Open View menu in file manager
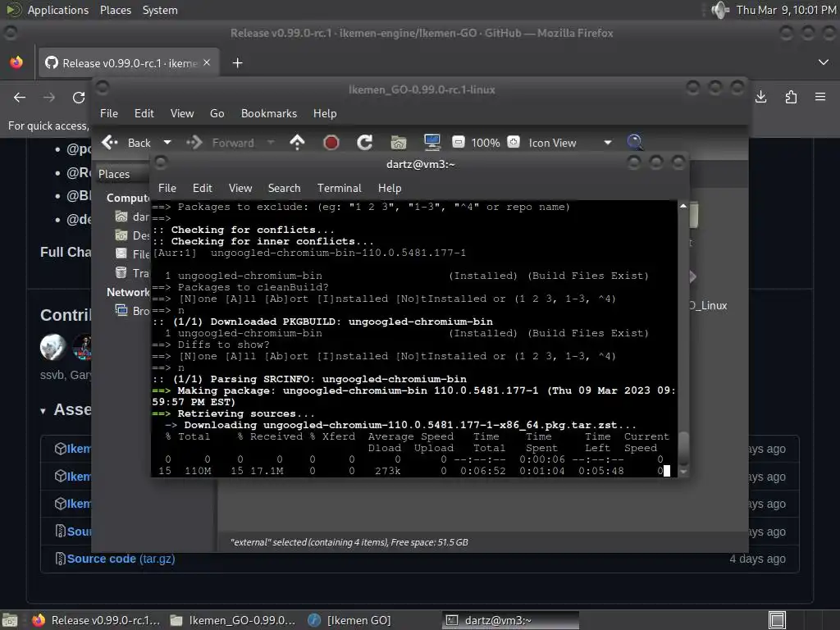Viewport: 840px width, 630px height. [181, 113]
